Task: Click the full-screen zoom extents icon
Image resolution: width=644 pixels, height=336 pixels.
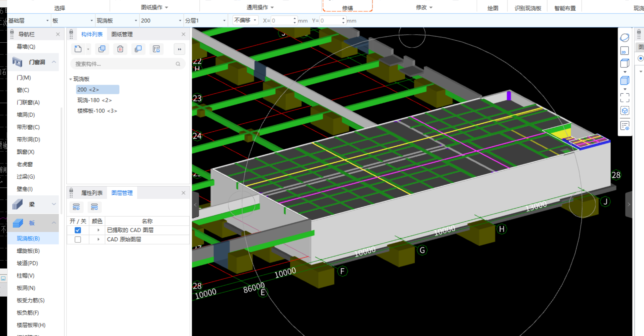Action: coord(625,98)
